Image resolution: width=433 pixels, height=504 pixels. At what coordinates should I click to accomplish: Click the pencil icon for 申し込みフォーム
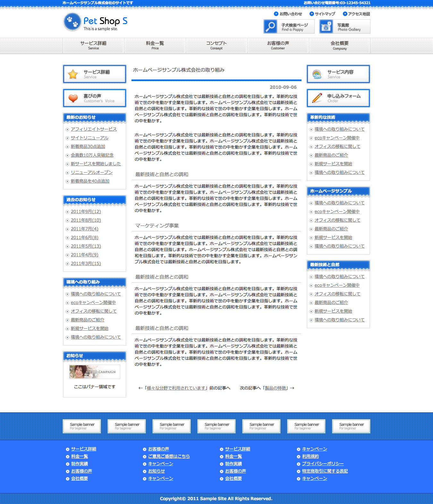[x=317, y=98]
